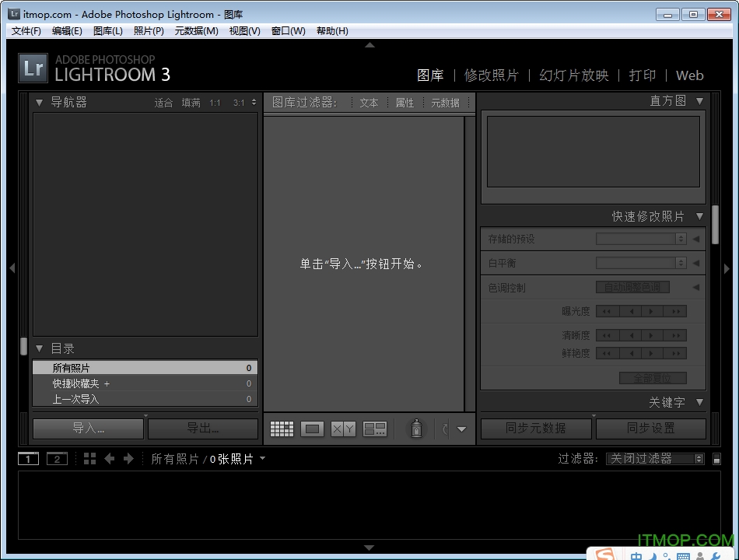
Task: Open filmstrip source path dropdown arrow
Action: (262, 457)
